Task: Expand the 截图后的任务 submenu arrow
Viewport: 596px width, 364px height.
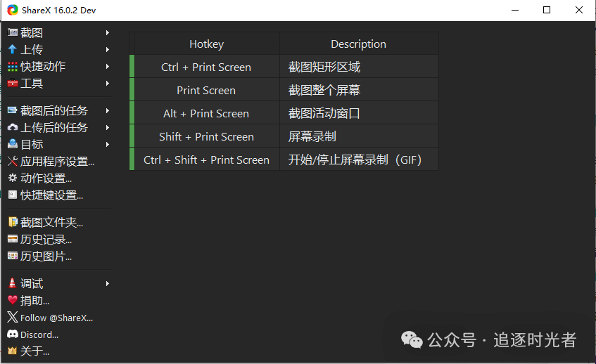Action: tap(108, 111)
